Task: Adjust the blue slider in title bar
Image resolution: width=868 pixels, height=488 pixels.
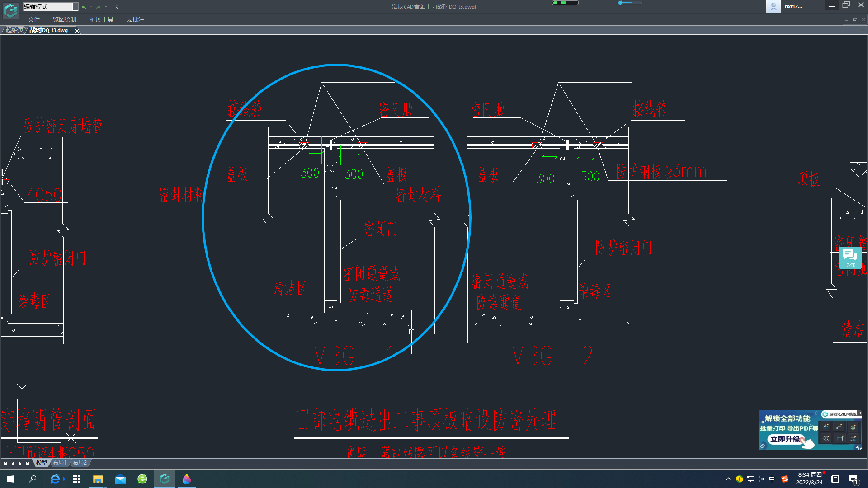Action: [630, 3]
